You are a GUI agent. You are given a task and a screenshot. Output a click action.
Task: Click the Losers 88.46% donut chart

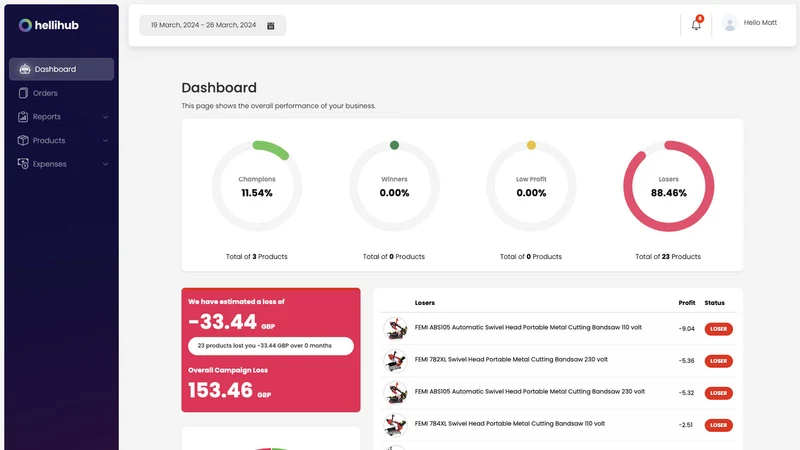coord(668,186)
